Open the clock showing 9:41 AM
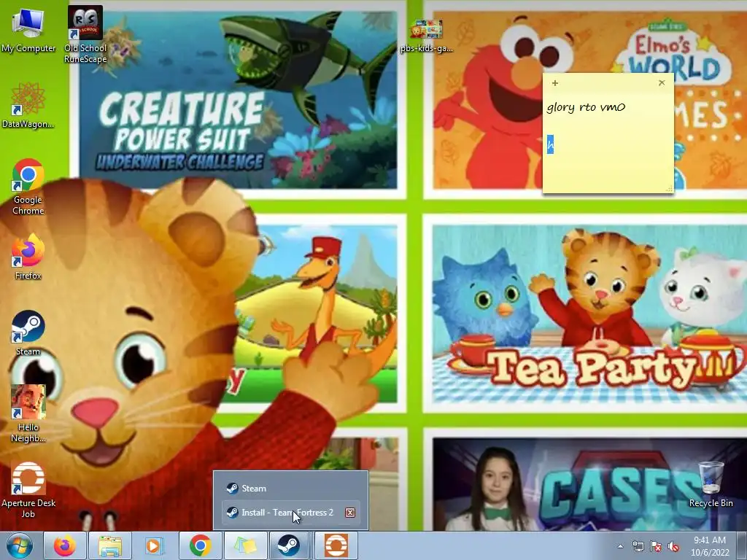This screenshot has height=560, width=747. [x=710, y=546]
